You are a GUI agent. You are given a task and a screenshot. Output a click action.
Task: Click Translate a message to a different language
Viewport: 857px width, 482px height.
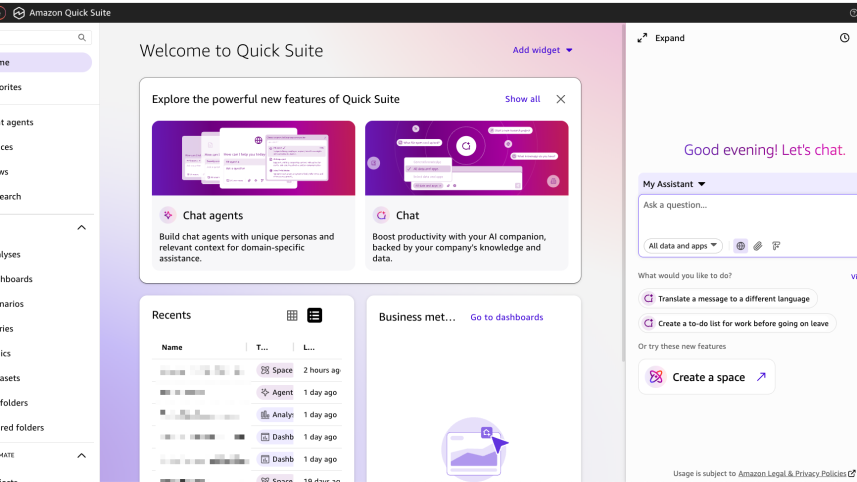click(727, 298)
